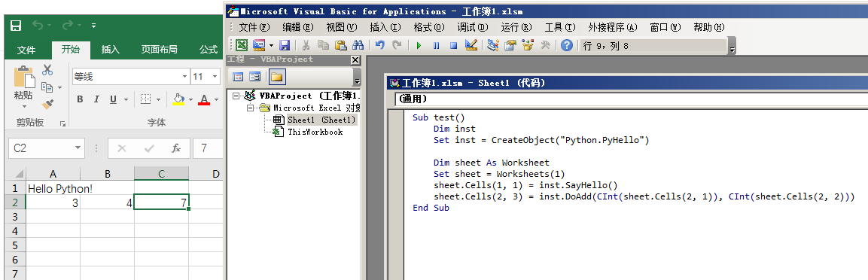Click the Paste clipboard icon in VBA toolbar
The image size is (868, 280).
340,45
